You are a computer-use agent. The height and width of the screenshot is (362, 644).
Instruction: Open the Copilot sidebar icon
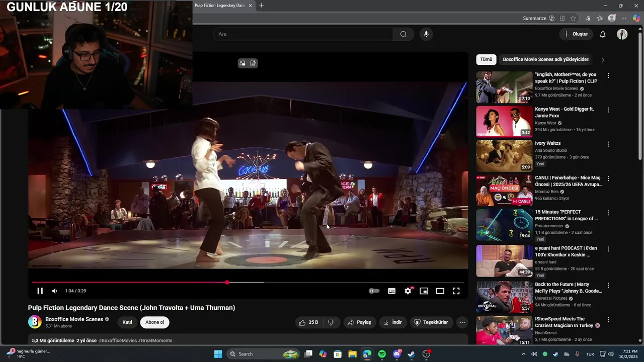pos(636,18)
